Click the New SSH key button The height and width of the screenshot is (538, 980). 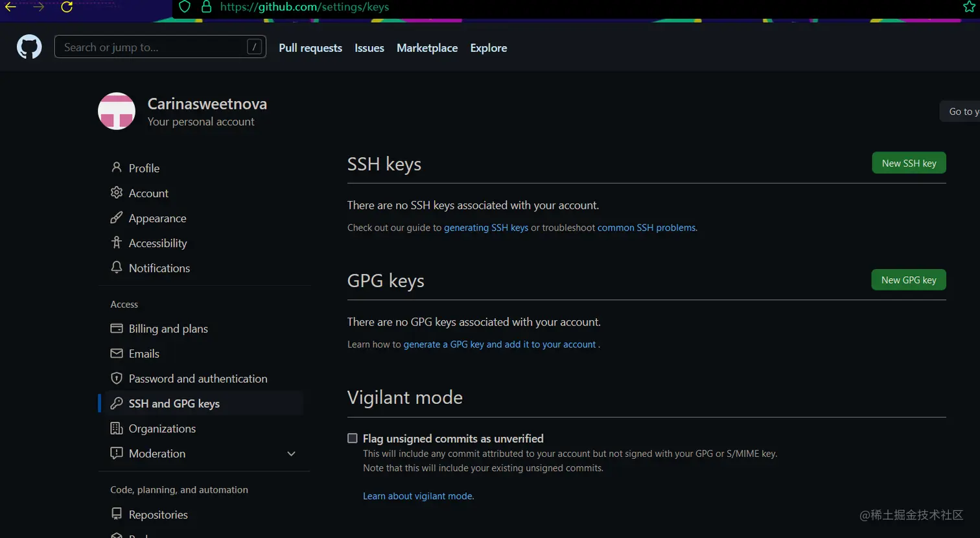(909, 163)
